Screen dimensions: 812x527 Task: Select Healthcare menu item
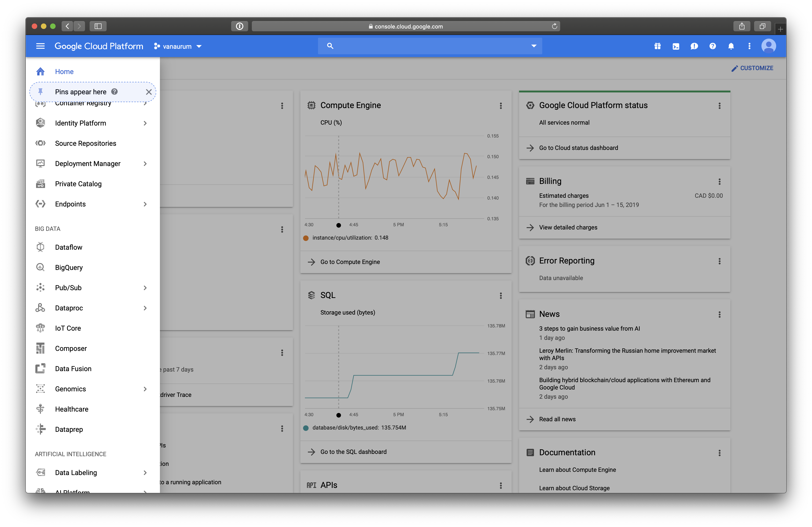[x=93, y=409]
